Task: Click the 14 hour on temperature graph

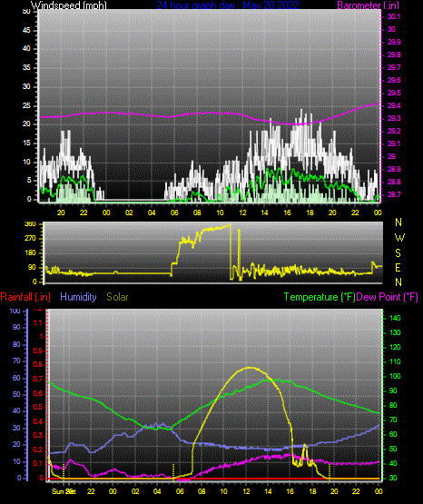Action: coord(268,491)
